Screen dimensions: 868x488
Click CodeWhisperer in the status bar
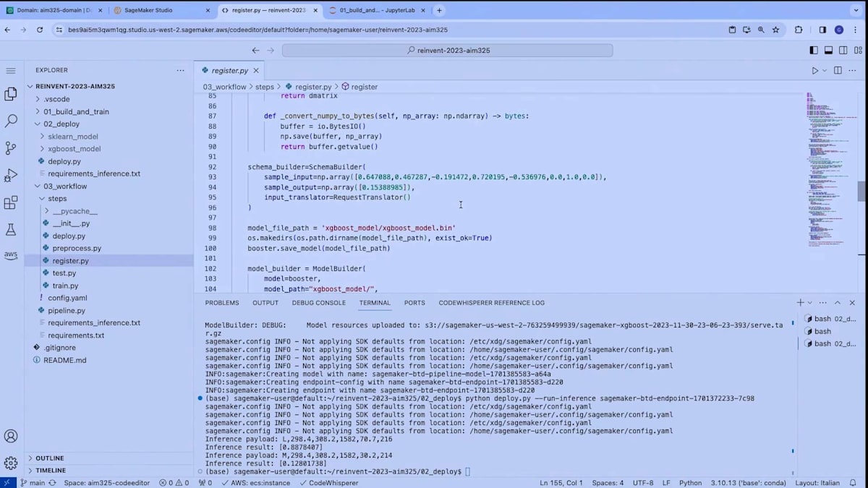tap(328, 482)
